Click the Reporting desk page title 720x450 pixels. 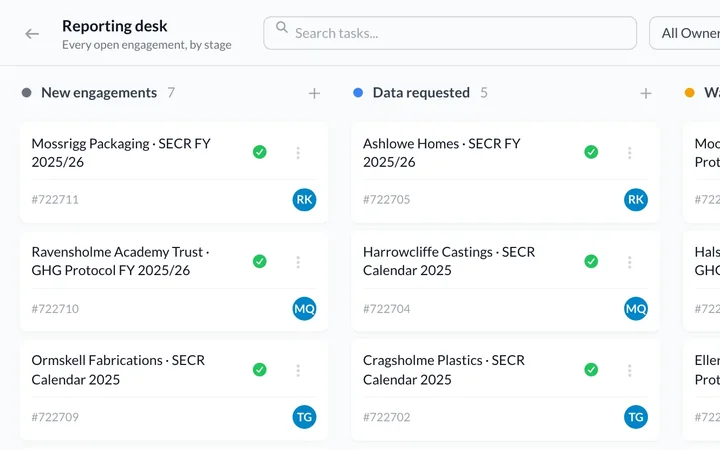click(115, 26)
